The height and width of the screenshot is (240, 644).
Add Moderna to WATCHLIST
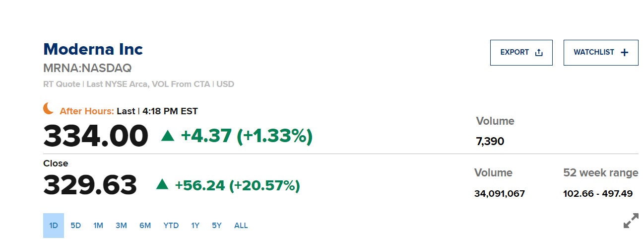point(601,53)
